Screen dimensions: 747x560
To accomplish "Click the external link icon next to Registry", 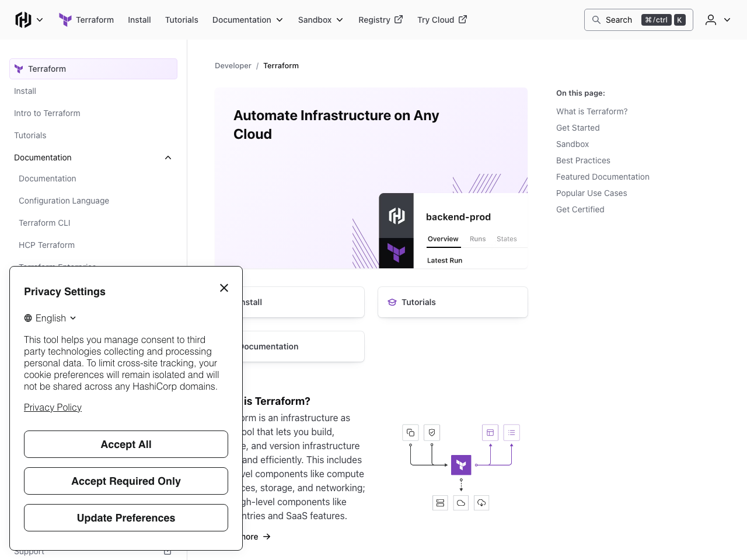I will click(400, 19).
